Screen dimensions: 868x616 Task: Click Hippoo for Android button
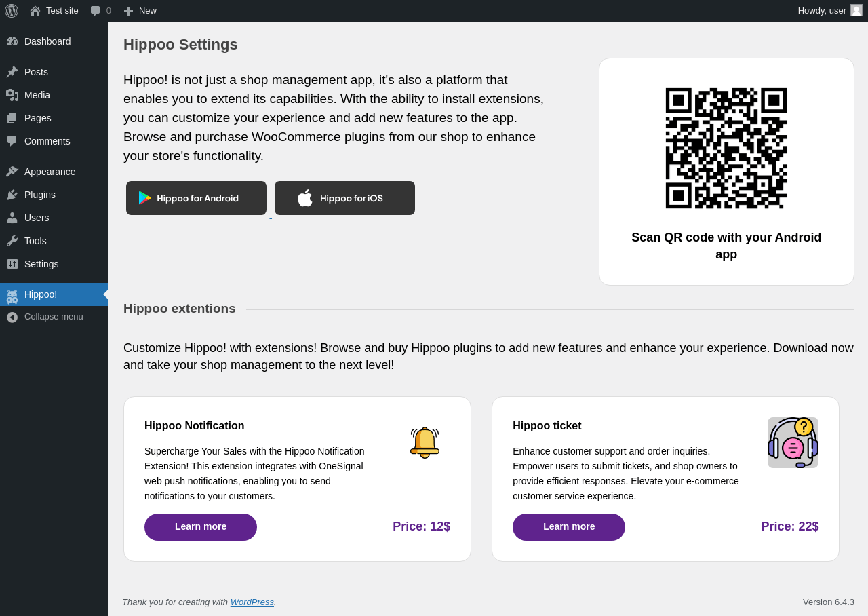click(x=196, y=198)
